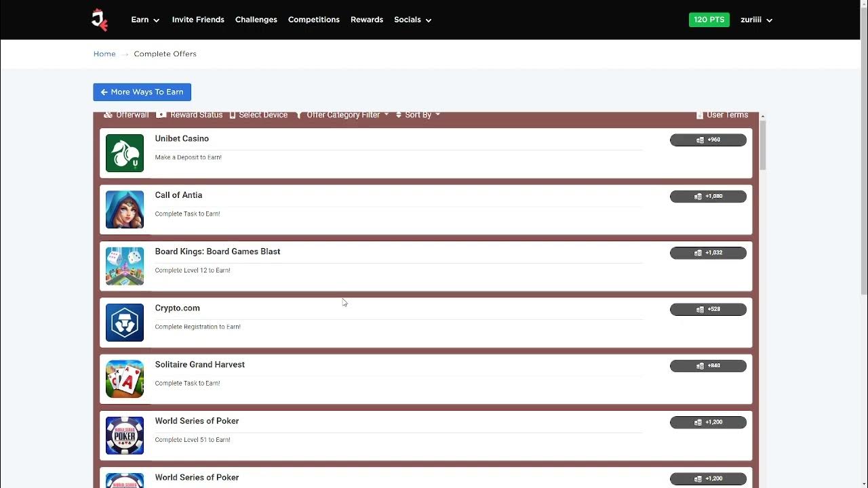Open the Sort By dropdown
This screenshot has height=488, width=868.
tap(418, 115)
